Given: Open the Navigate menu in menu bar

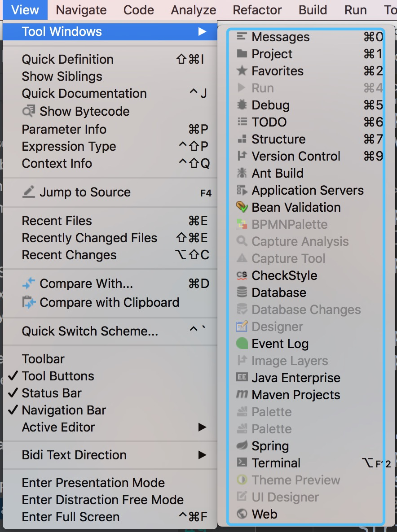Looking at the screenshot, I should click(81, 10).
